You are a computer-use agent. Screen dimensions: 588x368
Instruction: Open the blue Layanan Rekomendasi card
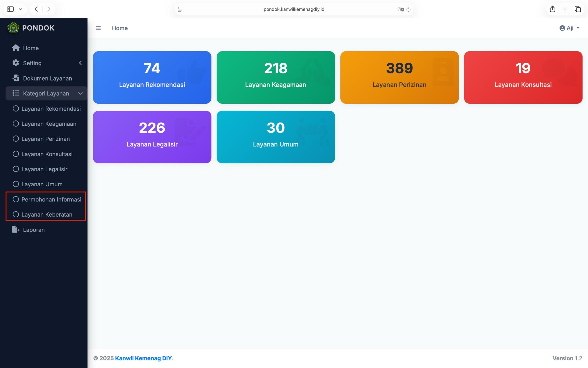152,78
